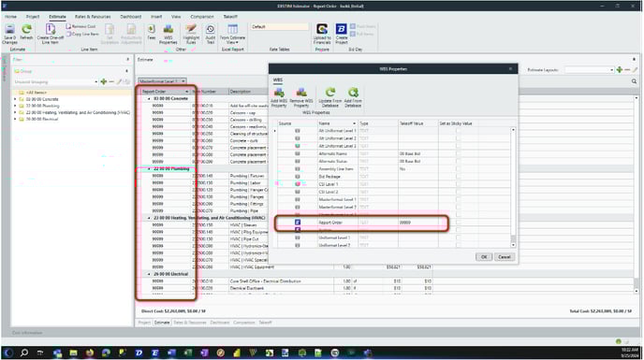
Task: Open Fees from the ribbon
Action: (x=151, y=32)
